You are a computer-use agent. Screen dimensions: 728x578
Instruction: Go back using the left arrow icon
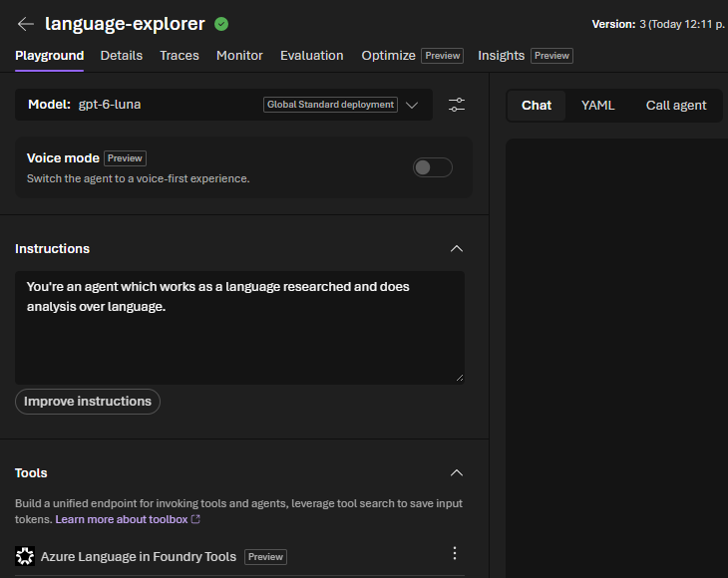click(x=26, y=24)
